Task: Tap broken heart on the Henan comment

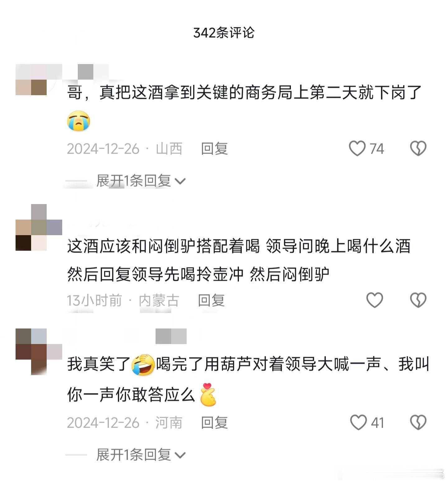Action: [x=418, y=422]
